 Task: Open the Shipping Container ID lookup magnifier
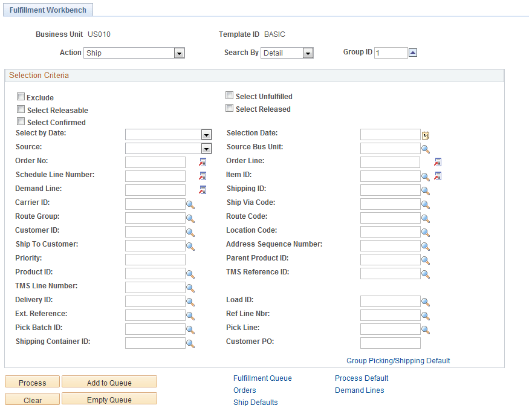190,343
